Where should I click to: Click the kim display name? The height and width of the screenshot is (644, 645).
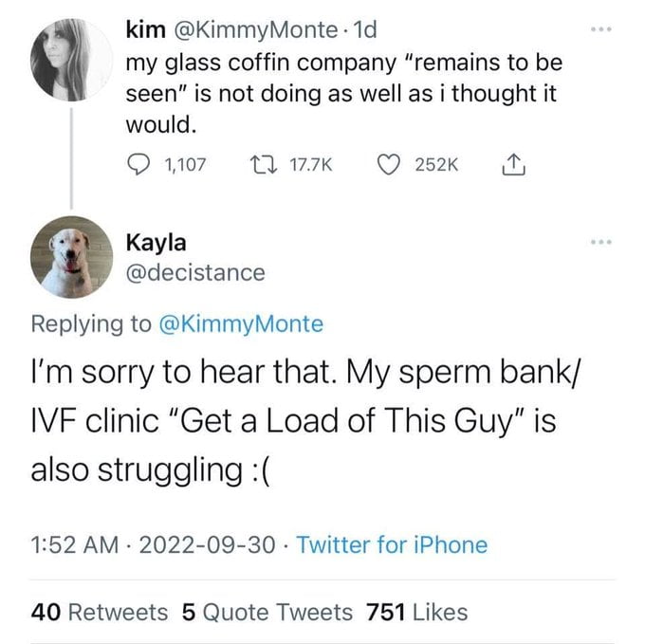(146, 29)
